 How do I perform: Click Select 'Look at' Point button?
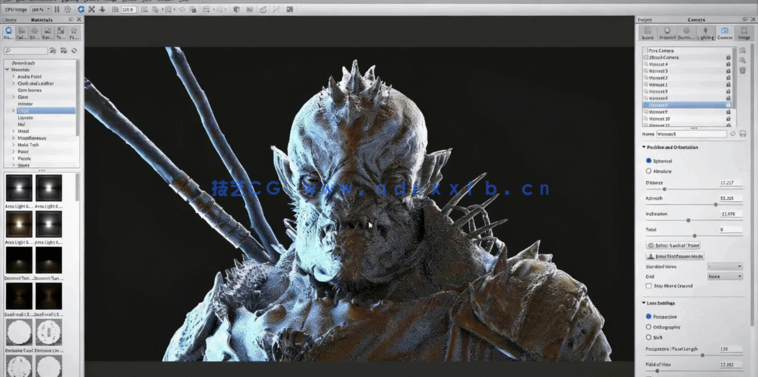[673, 246]
